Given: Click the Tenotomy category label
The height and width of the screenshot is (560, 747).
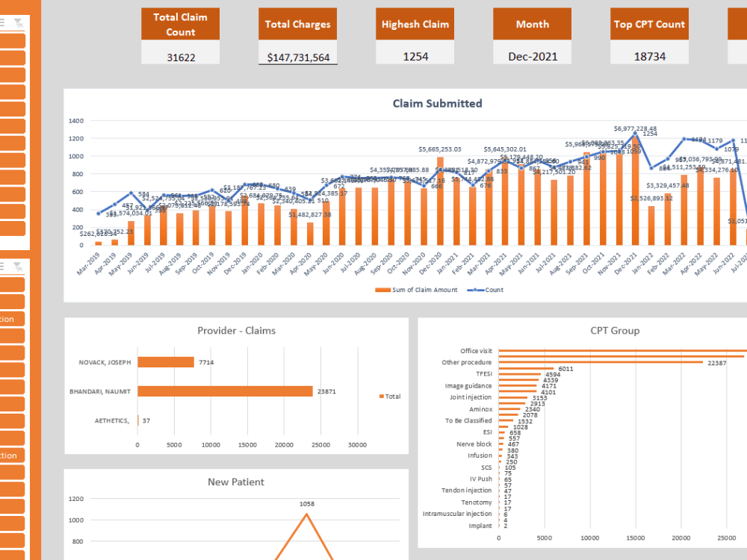Looking at the screenshot, I should coord(477,503).
